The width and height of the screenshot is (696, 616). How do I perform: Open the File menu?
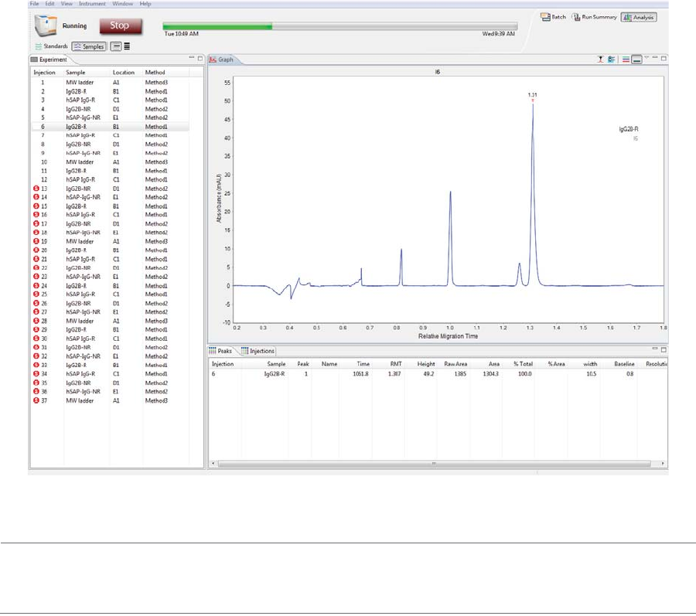pyautogui.click(x=34, y=4)
